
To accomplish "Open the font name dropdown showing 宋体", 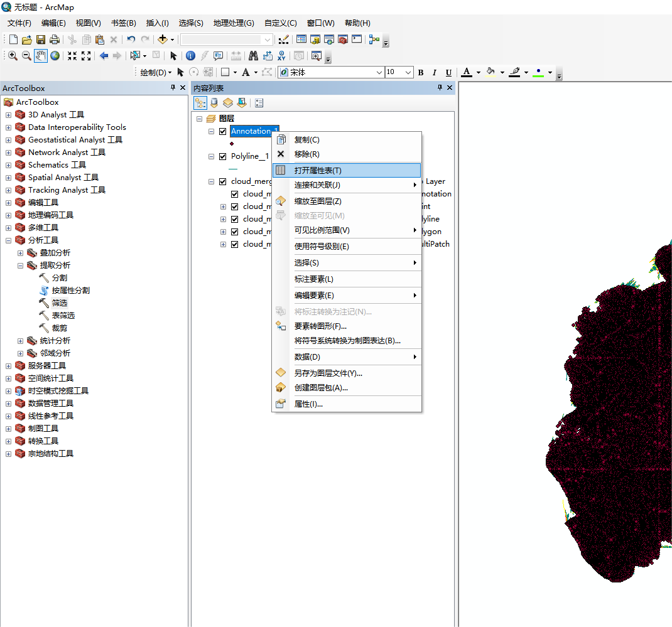I will coord(379,72).
